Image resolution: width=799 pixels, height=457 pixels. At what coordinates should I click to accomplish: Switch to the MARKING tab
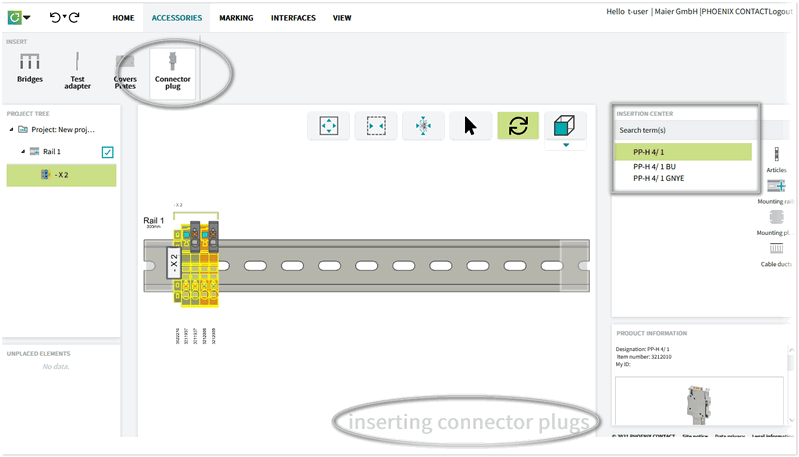click(x=236, y=18)
